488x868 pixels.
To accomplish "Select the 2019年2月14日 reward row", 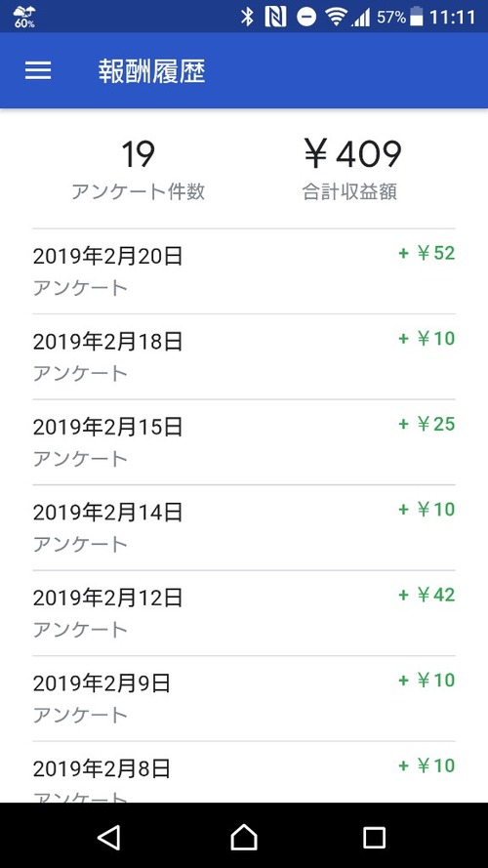I will pos(244,527).
